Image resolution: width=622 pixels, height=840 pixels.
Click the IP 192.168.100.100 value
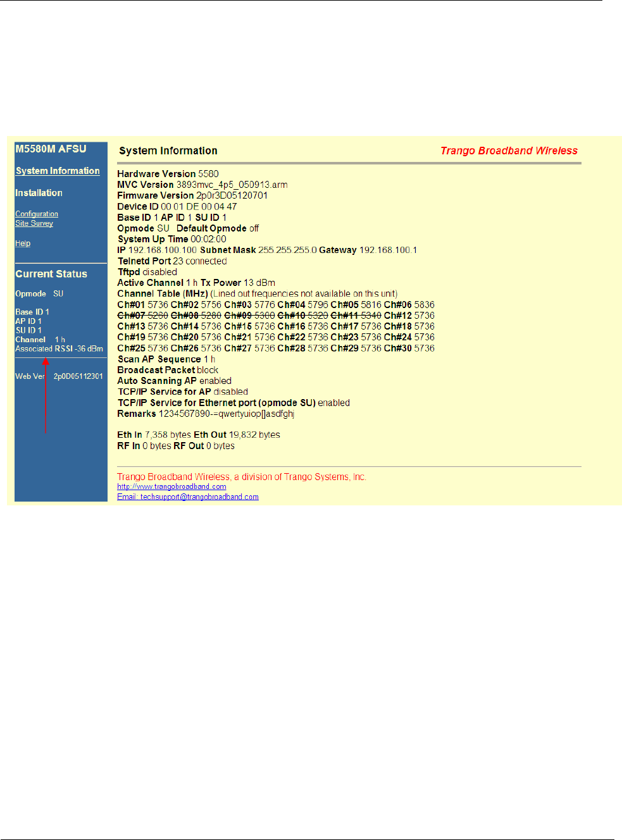tap(157, 250)
